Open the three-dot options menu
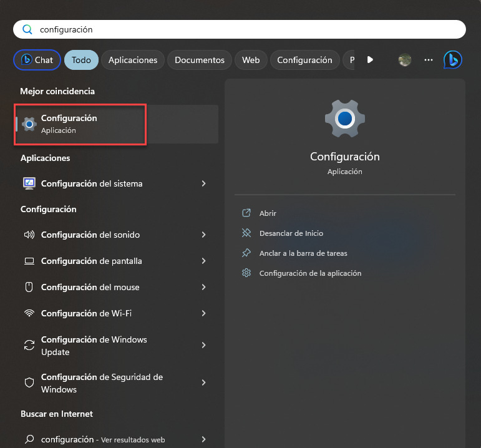Screen dimensions: 481x448 (428, 60)
